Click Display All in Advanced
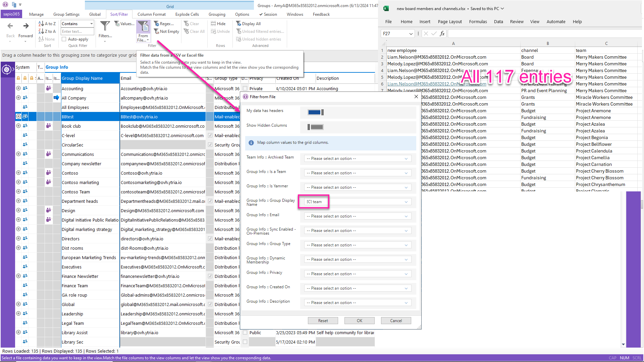 248,24
